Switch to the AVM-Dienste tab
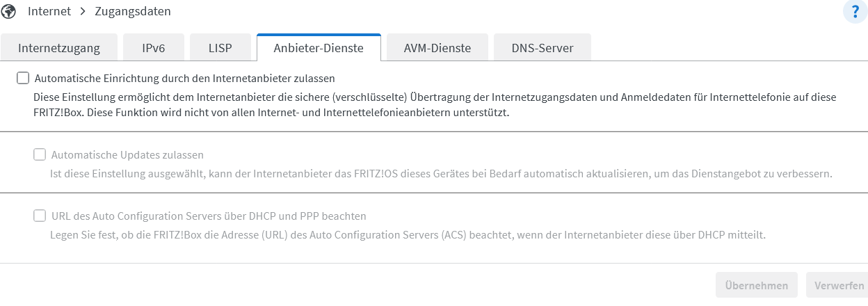The width and height of the screenshot is (868, 306). click(437, 48)
